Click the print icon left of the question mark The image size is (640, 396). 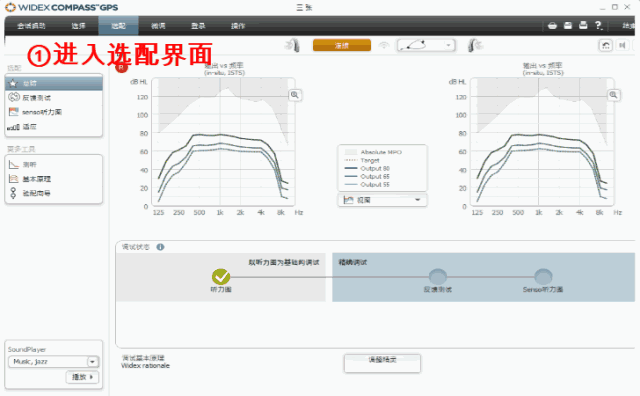click(583, 25)
